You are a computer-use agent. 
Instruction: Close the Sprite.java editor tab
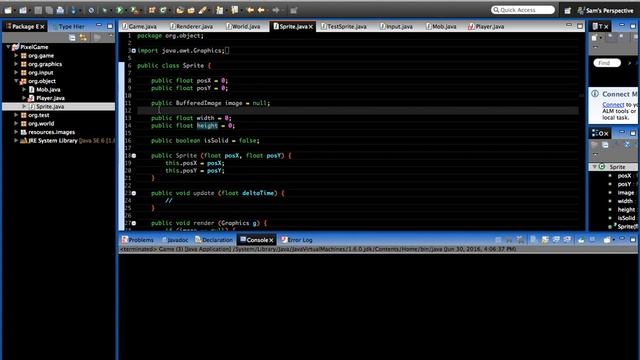[x=311, y=27]
